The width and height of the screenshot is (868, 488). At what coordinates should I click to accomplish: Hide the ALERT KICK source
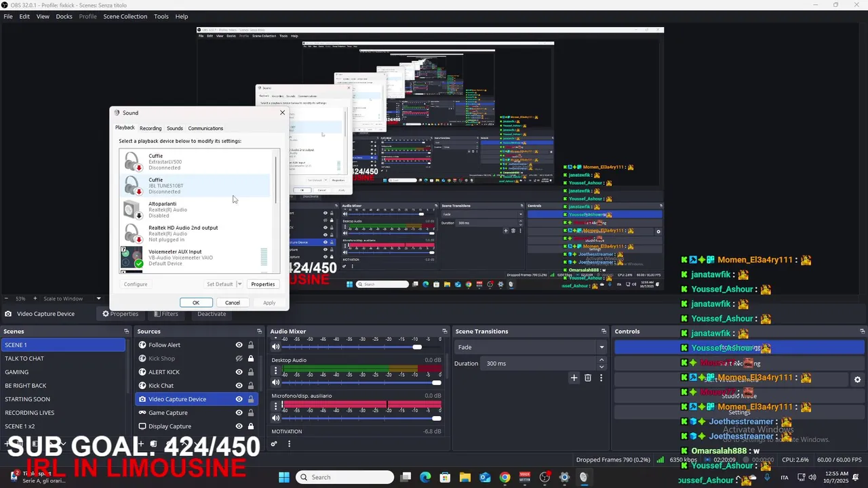point(239,372)
